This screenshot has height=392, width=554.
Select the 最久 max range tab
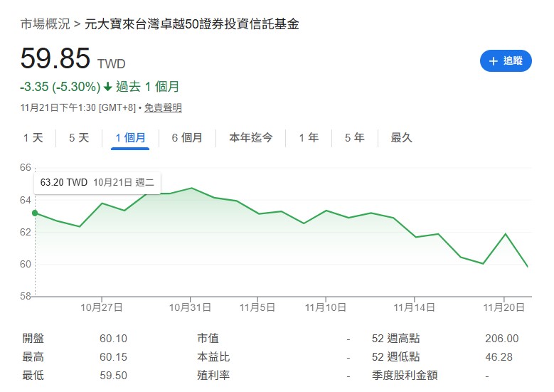point(401,137)
